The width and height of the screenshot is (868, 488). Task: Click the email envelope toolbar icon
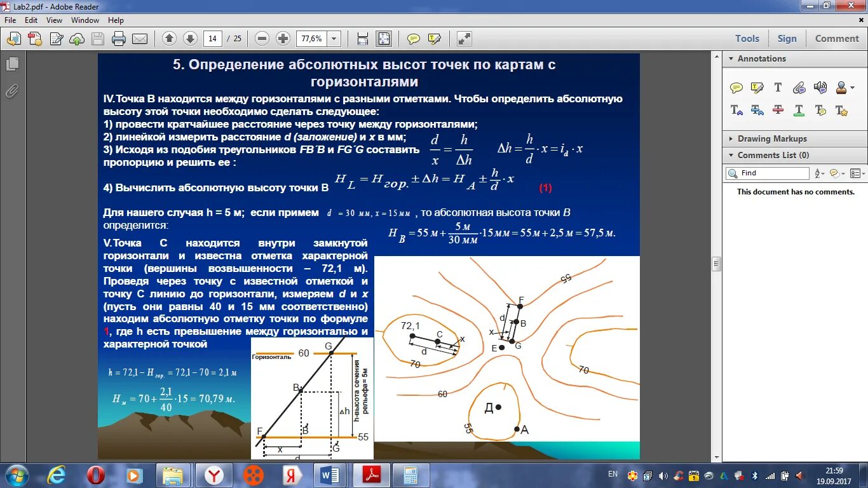[139, 39]
